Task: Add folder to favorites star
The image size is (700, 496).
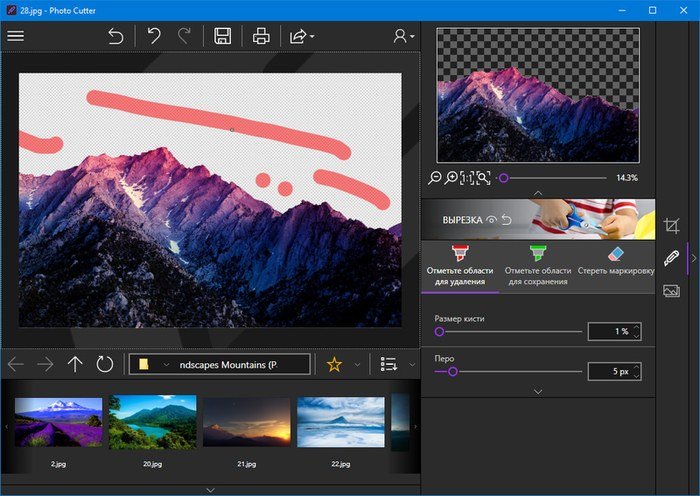Action: [x=334, y=365]
